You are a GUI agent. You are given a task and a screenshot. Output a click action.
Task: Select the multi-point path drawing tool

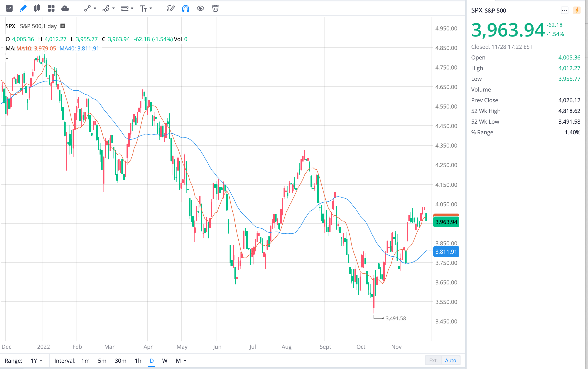(x=106, y=9)
